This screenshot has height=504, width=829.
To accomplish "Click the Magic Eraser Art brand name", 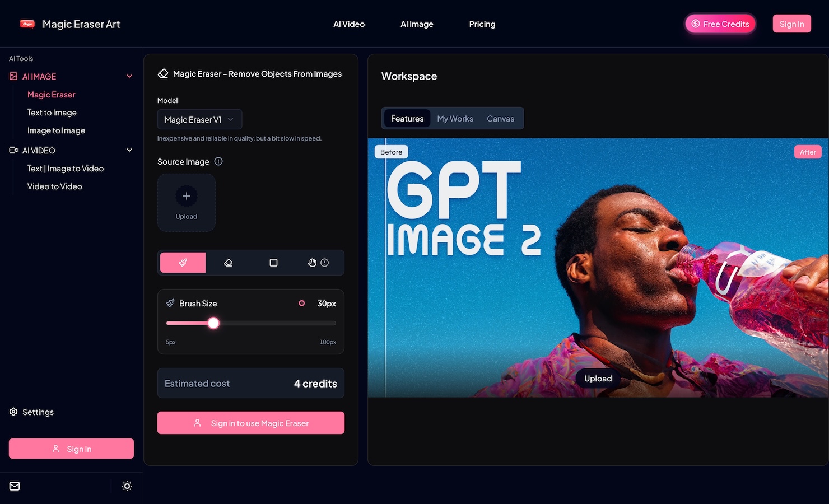I will pos(81,24).
